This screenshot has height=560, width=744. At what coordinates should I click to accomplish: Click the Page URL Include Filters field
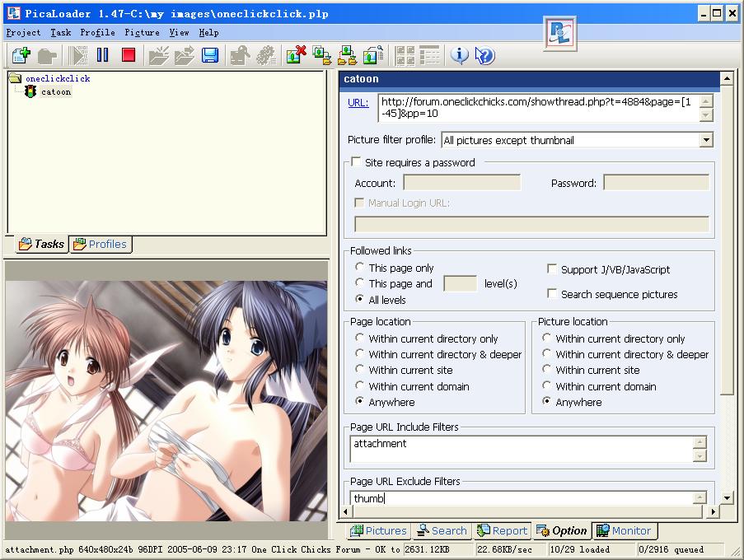point(521,449)
